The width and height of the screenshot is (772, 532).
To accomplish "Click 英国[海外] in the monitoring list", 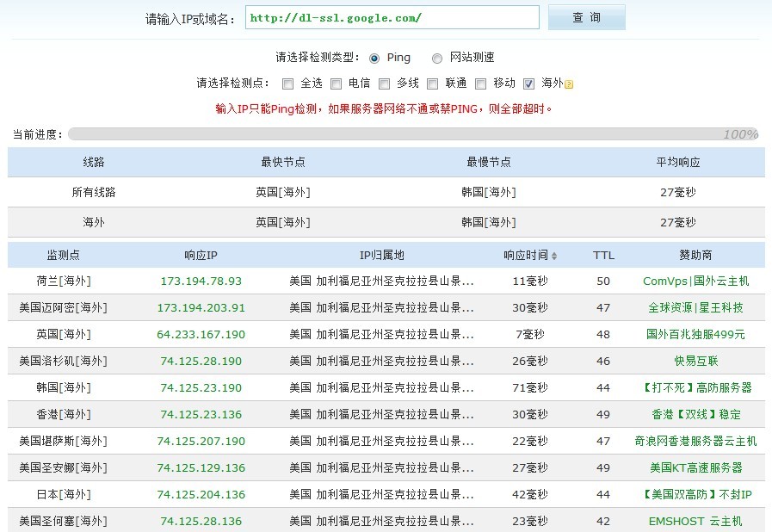I will tap(64, 335).
